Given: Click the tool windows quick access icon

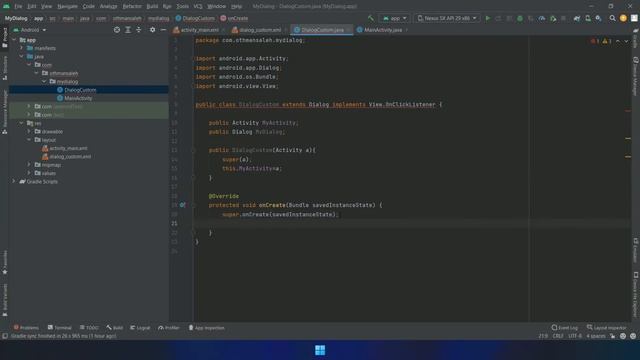Looking at the screenshot, I should [x=4, y=336].
